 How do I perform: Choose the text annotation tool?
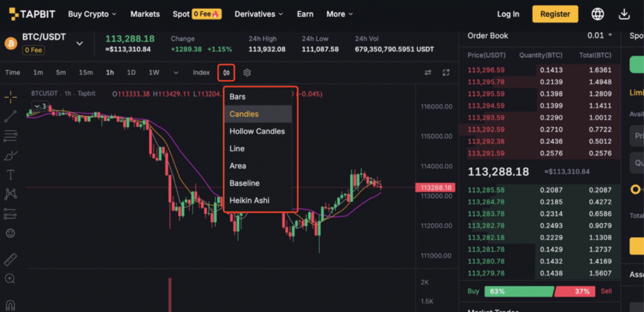tap(10, 174)
